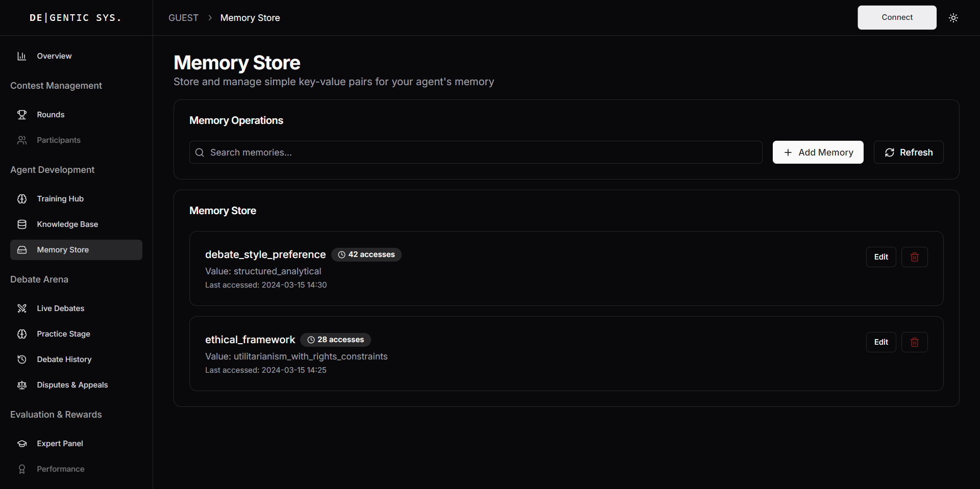
Task: Edit the debate_style_preference memory
Action: point(880,257)
